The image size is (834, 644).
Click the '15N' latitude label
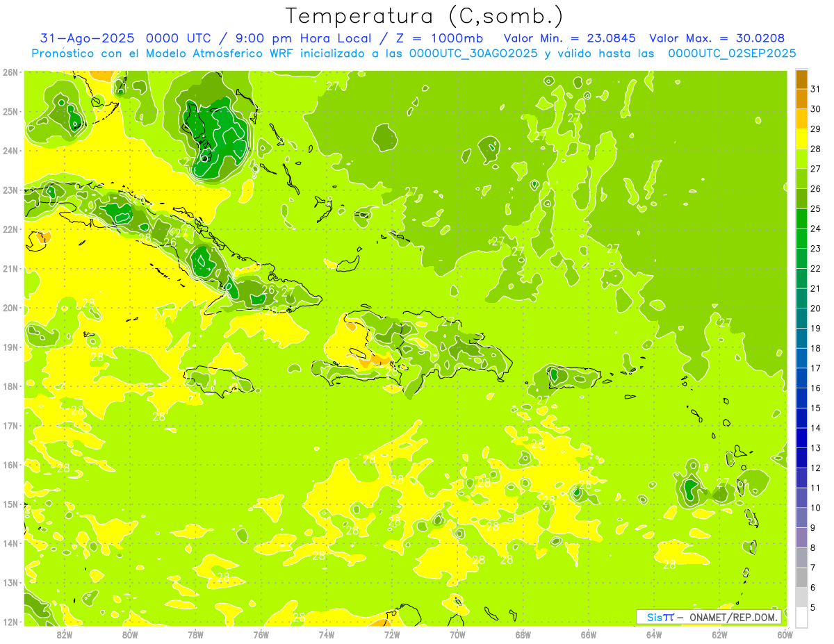10,504
